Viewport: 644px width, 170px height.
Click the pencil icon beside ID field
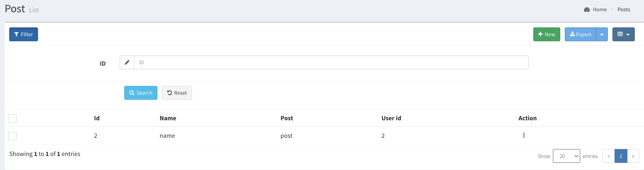point(127,63)
